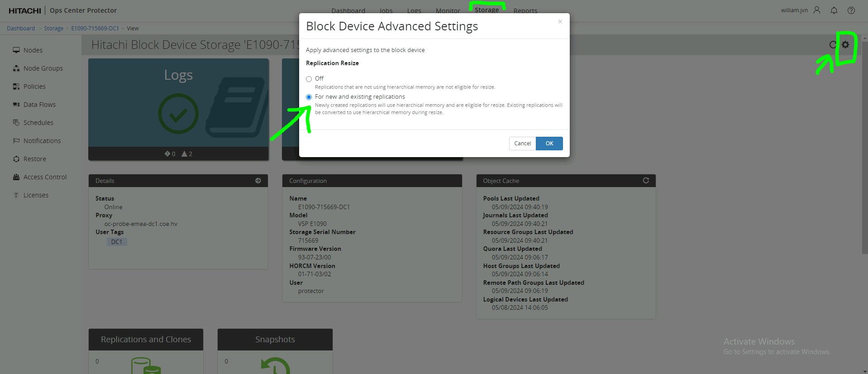Select the Off replication resize option

[x=309, y=79]
